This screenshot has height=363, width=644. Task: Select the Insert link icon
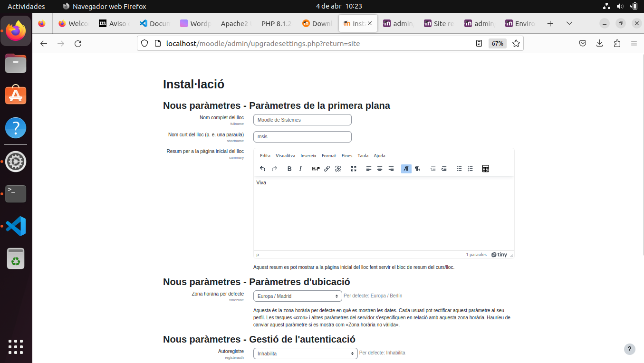click(x=327, y=168)
